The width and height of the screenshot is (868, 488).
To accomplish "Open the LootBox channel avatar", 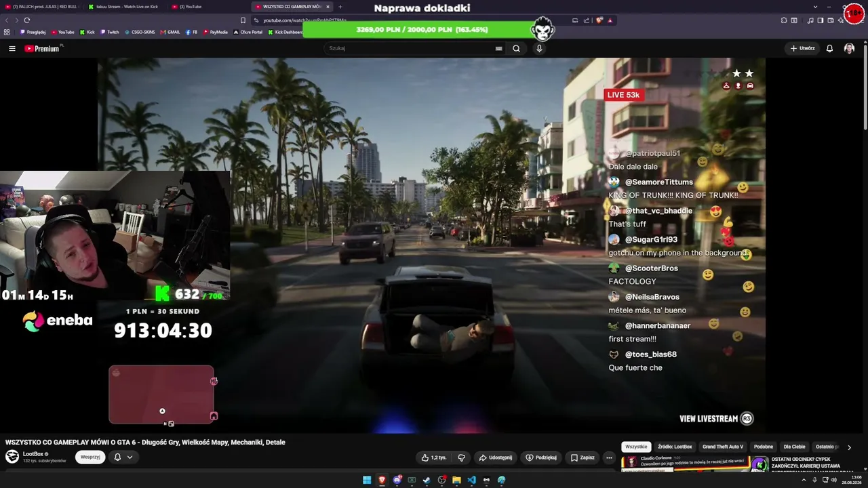I will pos(12,457).
